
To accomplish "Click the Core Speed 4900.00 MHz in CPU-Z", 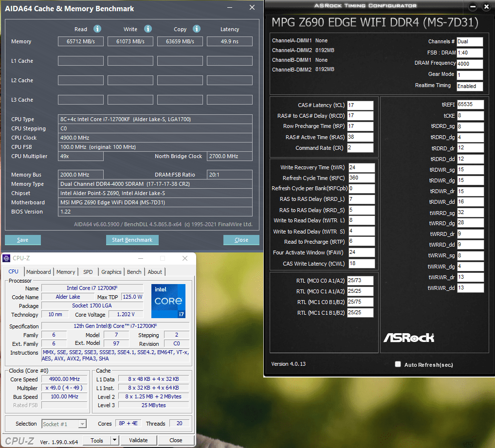I will point(64,379).
